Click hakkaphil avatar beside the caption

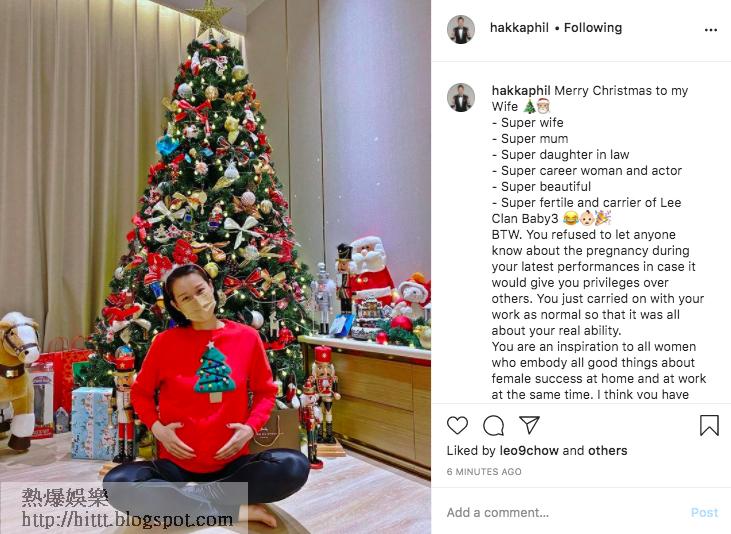point(461,97)
